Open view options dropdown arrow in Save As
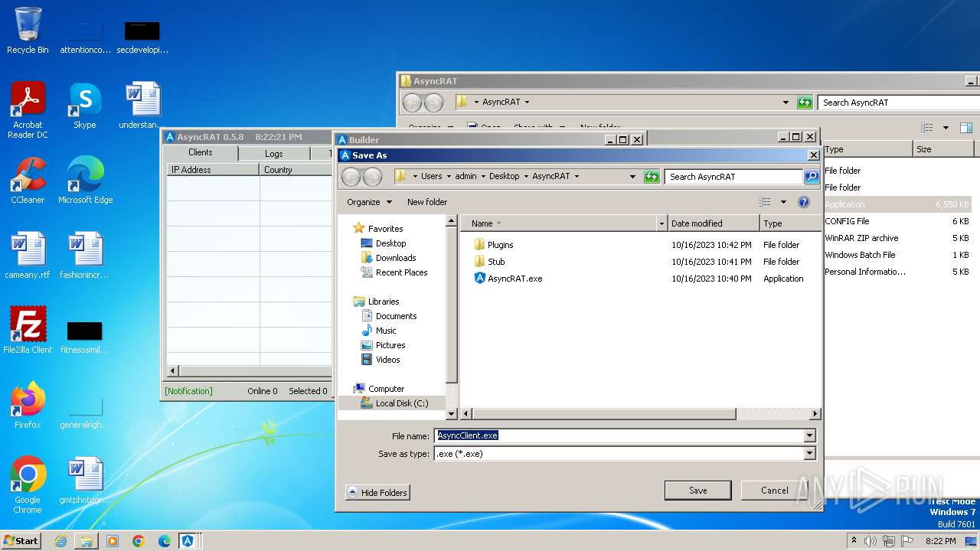The width and height of the screenshot is (980, 551). pyautogui.click(x=783, y=202)
